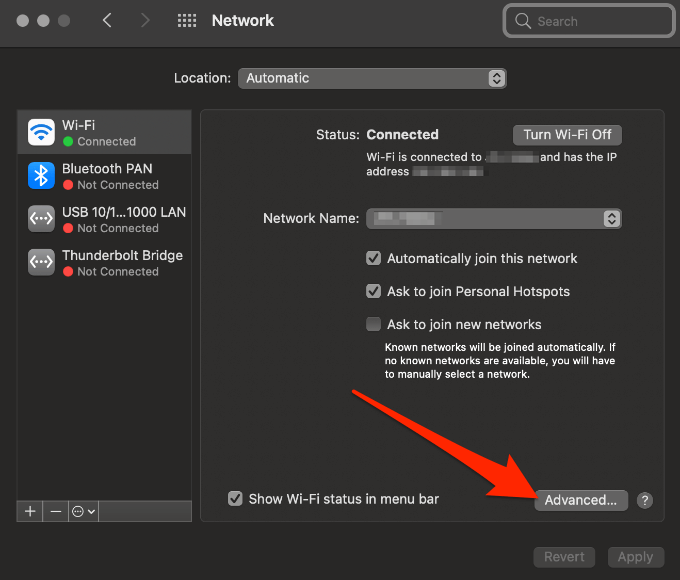Image resolution: width=680 pixels, height=580 pixels.
Task: Click red status dot under Thunderbolt Bridge
Action: click(68, 272)
